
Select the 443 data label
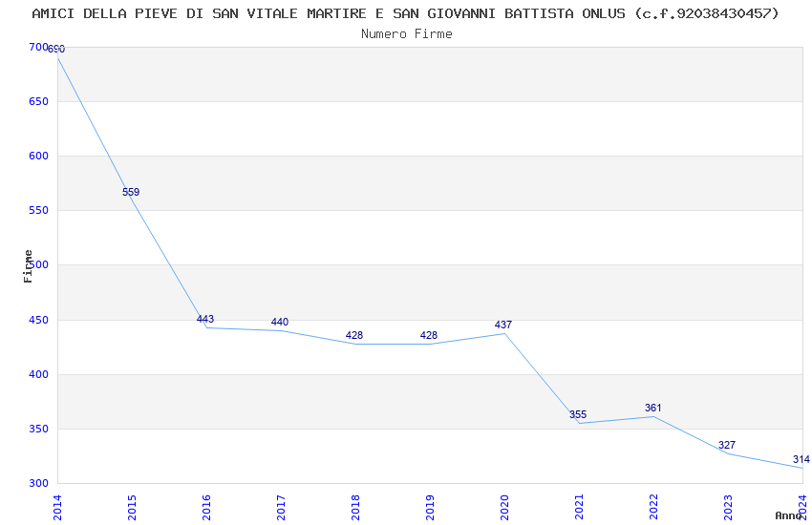(x=205, y=319)
